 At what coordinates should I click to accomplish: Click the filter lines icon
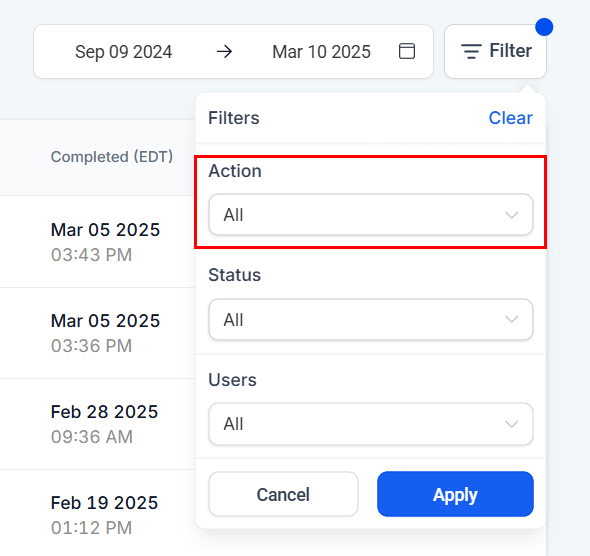click(x=471, y=51)
